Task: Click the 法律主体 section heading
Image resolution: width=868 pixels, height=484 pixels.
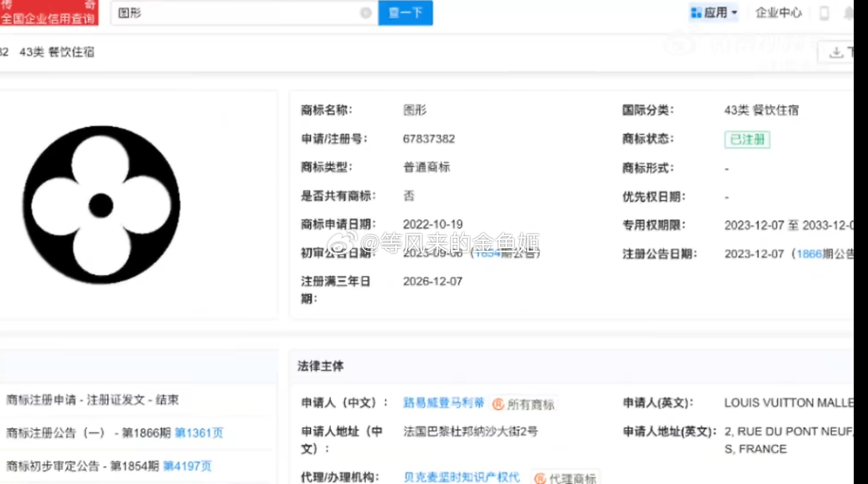Action: tap(320, 366)
